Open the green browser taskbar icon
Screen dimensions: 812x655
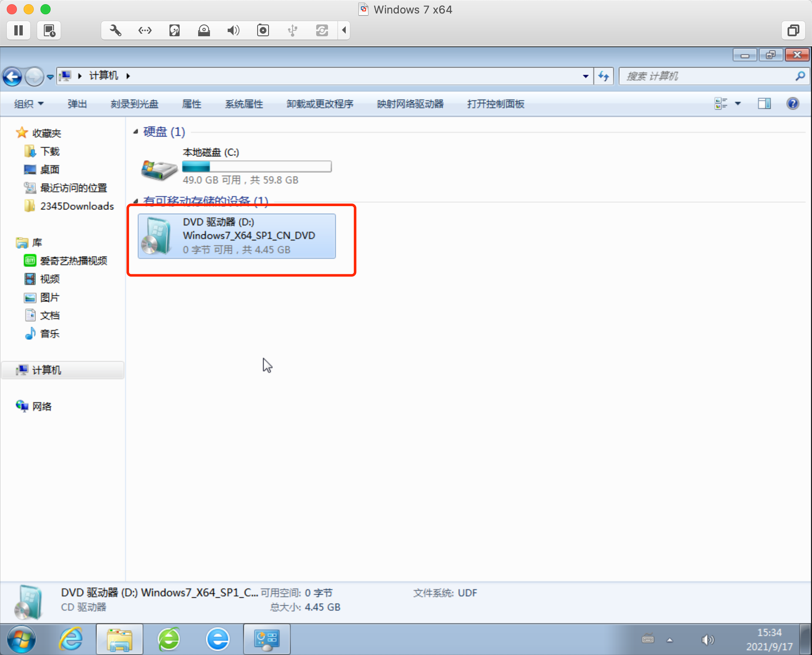pos(169,639)
